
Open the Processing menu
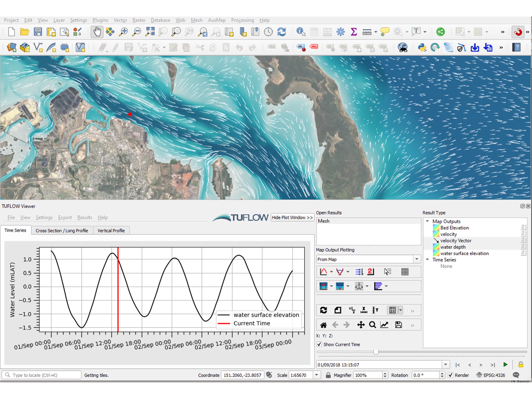tap(242, 20)
